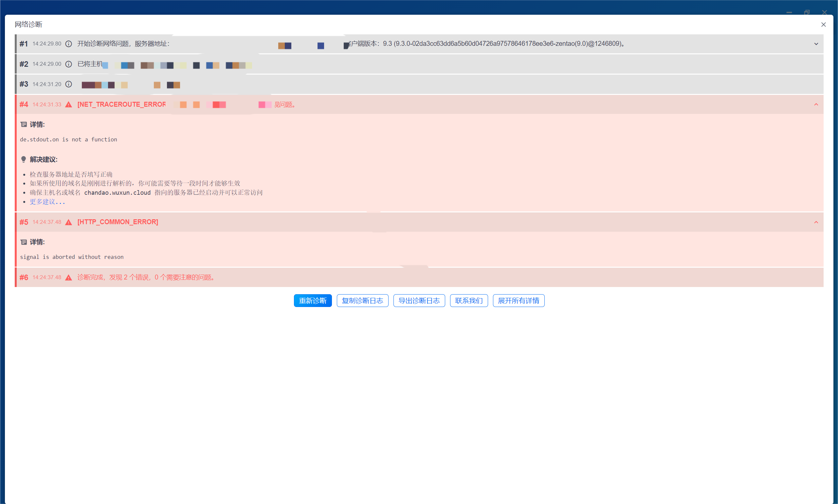Click 复制诊断日志 button
Image resolution: width=838 pixels, height=504 pixels.
(362, 300)
